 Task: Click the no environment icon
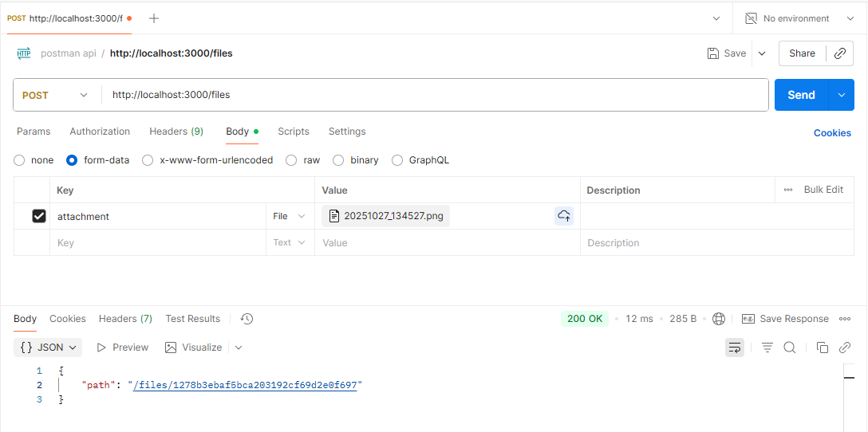[x=751, y=18]
